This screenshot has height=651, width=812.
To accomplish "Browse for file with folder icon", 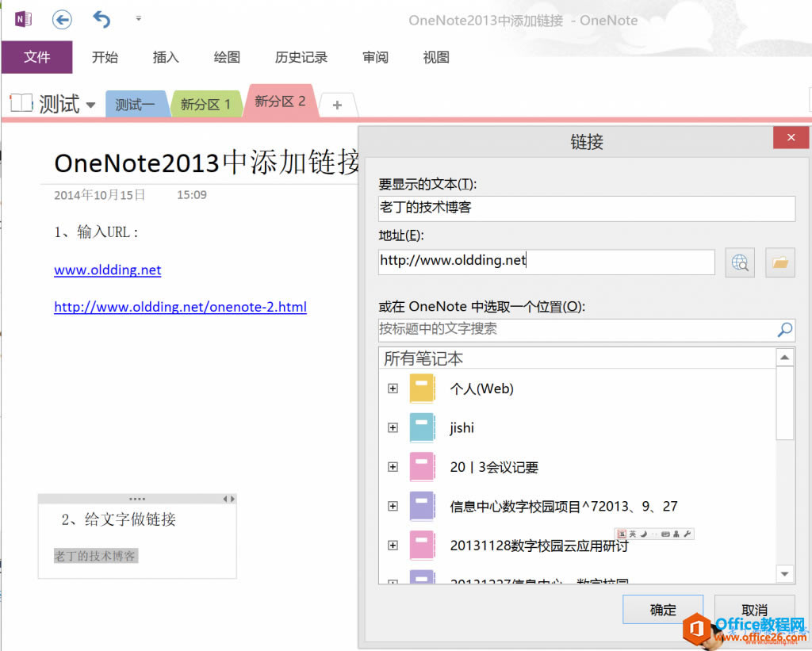I will pos(780,262).
